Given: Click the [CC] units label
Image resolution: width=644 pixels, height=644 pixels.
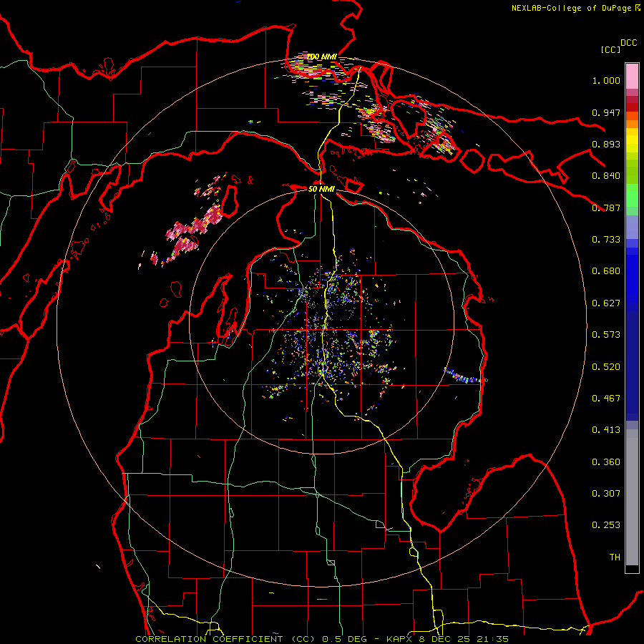Looking at the screenshot, I should pos(610,49).
